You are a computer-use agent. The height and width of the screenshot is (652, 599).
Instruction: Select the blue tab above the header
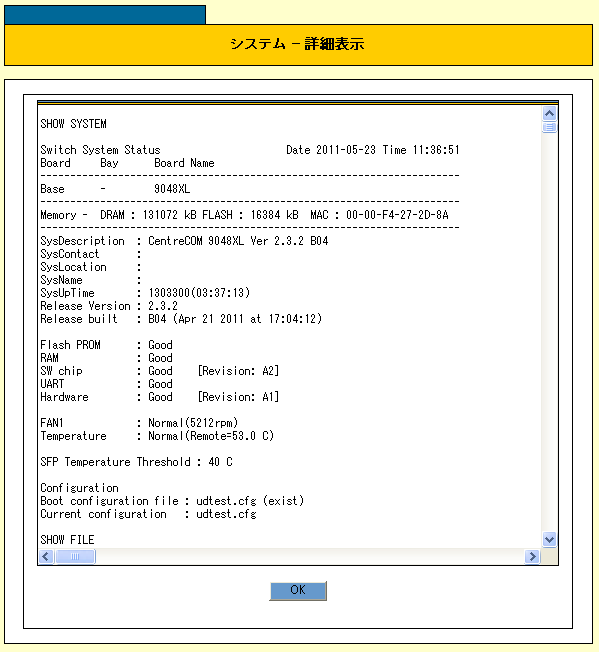click(105, 15)
